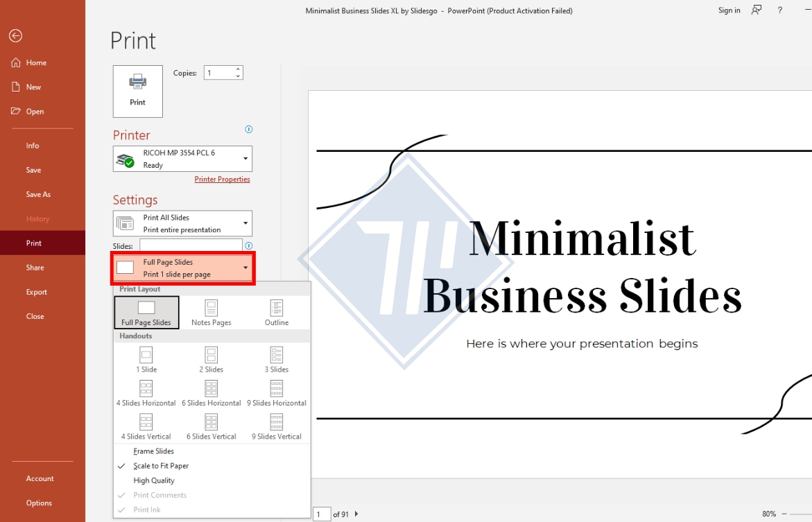Click the zoom slider in status bar
Image resolution: width=812 pixels, height=522 pixels.
click(x=797, y=514)
